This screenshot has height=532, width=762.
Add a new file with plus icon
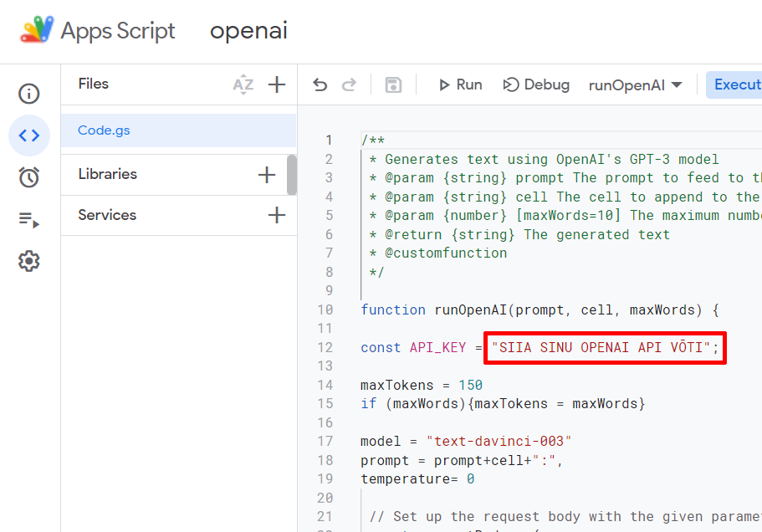[277, 84]
